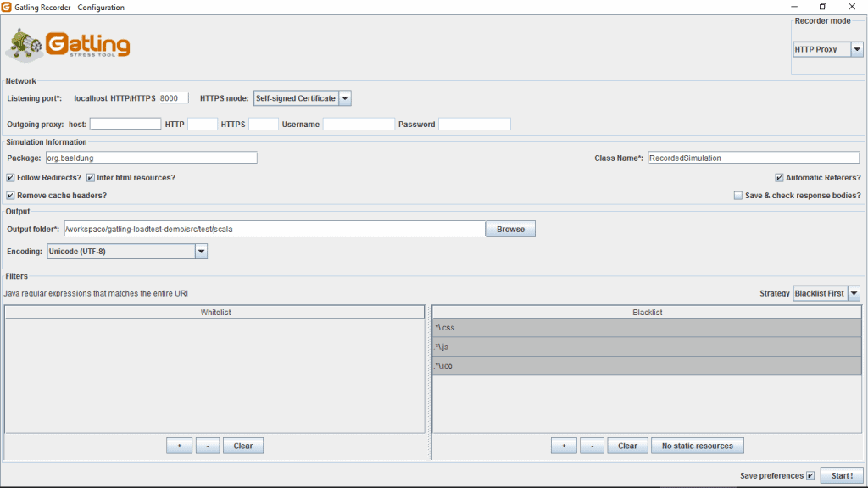Viewport: 868px width, 488px height.
Task: Remove selected Blacklist entry with minus button
Action: tap(593, 446)
